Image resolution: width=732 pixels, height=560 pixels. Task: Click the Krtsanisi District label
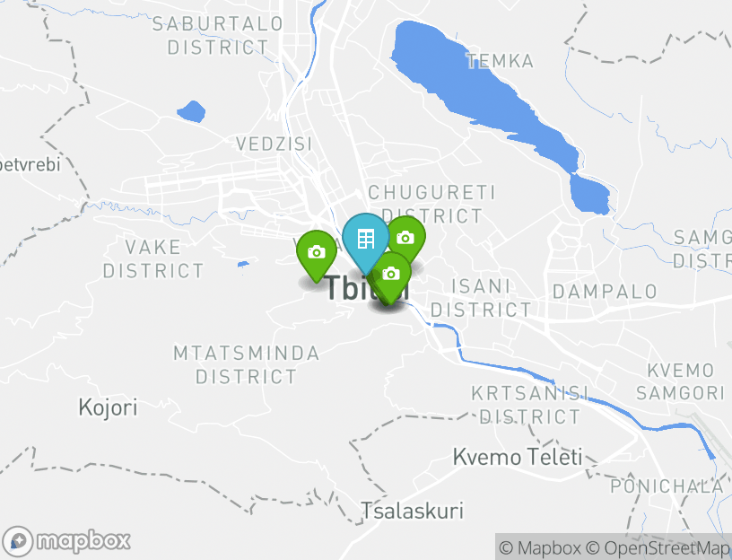pos(530,405)
